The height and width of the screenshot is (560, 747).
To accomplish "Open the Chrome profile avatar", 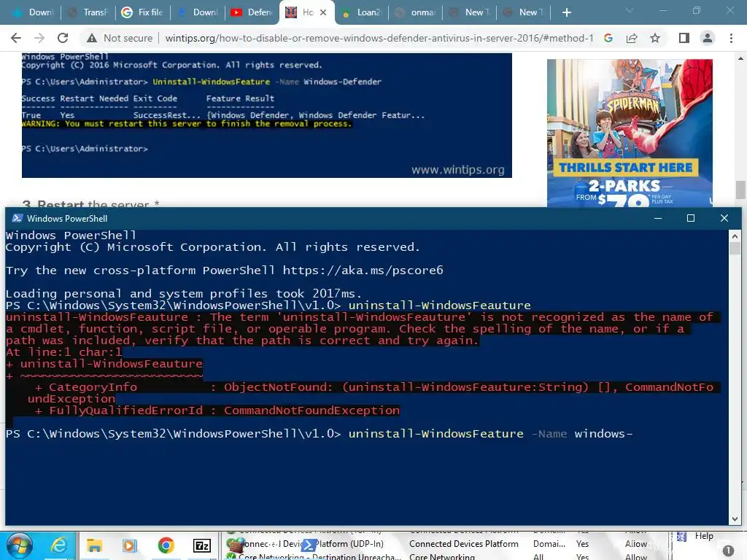I will click(708, 38).
